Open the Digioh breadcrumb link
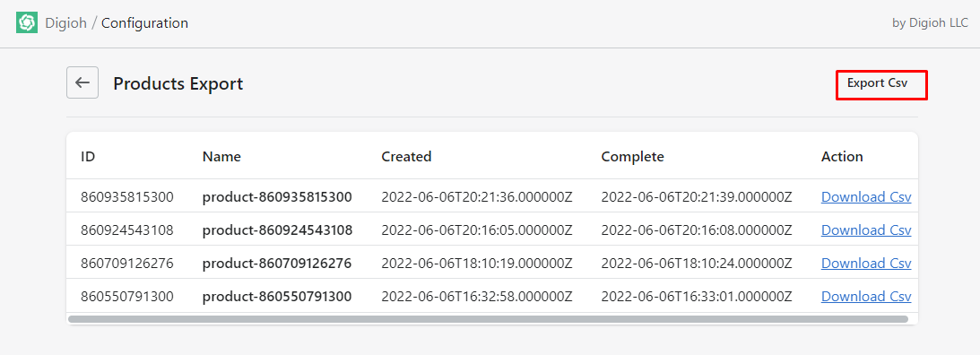980x355 pixels. pos(65,23)
